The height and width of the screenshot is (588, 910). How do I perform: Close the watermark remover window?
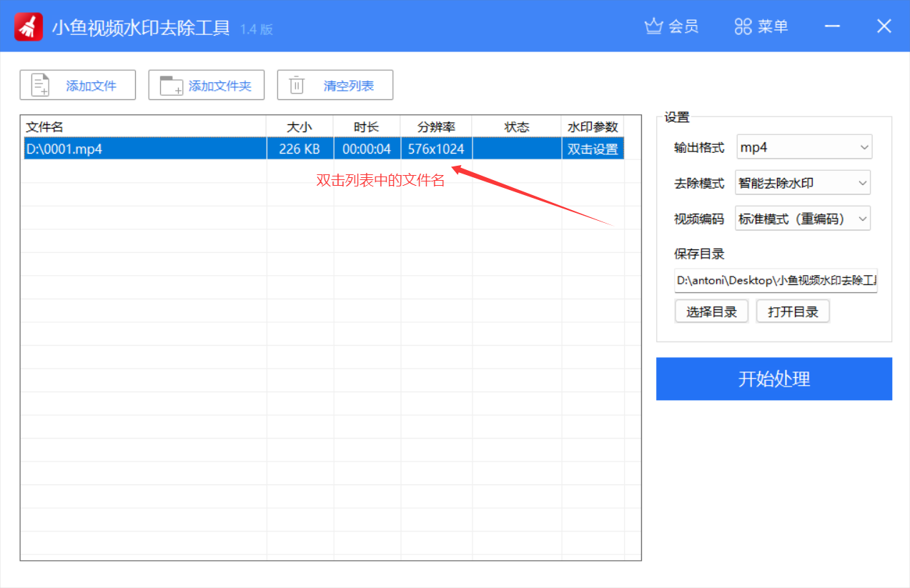click(884, 26)
